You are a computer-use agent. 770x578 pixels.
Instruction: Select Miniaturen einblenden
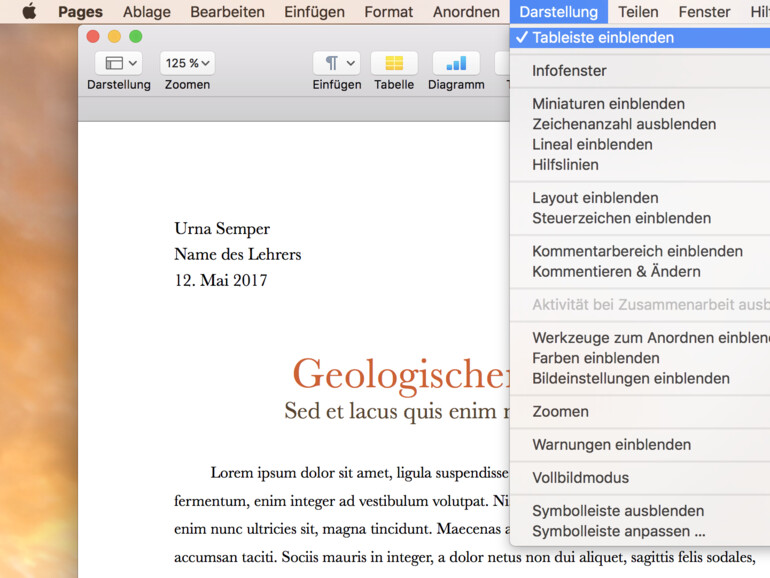[x=640, y=104]
